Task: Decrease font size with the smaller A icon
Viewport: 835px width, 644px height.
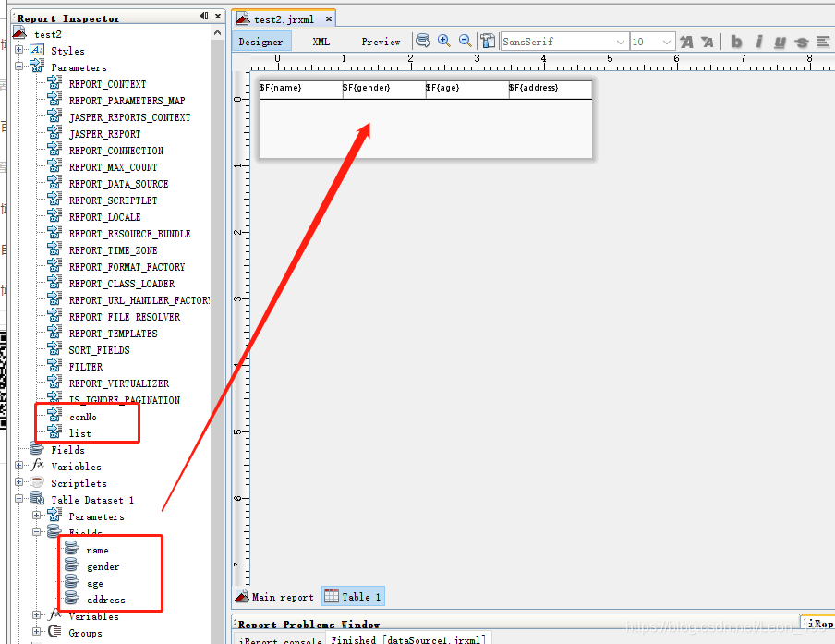Action: (x=708, y=42)
